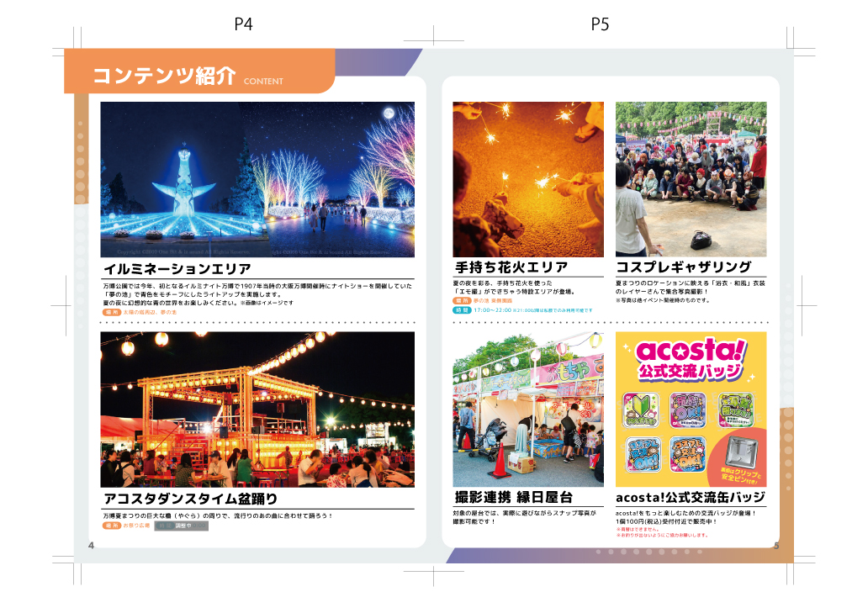Image resolution: width=868 pixels, height=613 pixels.
Task: Select the 'お祭り広場' location text
Action: 136,526
